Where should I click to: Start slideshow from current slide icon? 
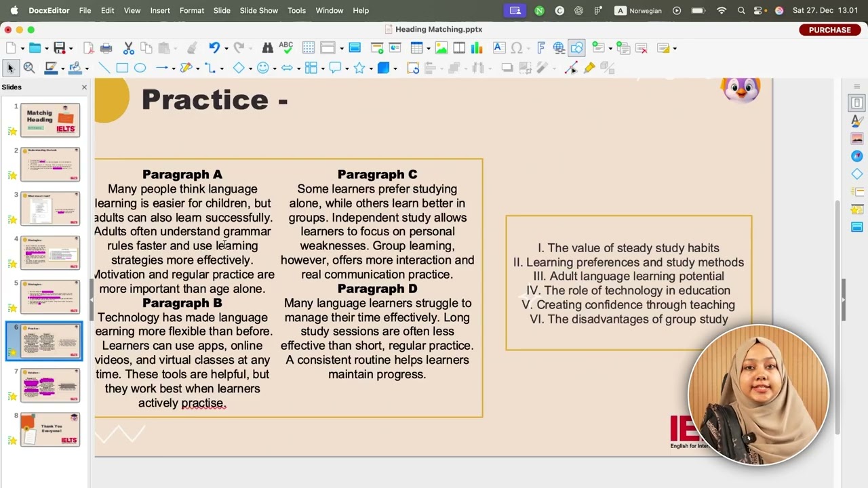(395, 48)
